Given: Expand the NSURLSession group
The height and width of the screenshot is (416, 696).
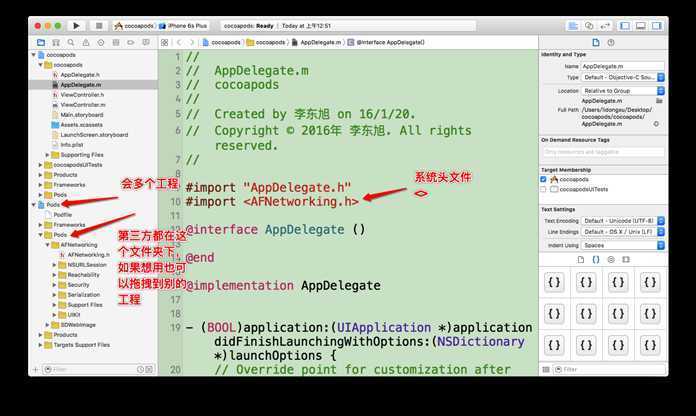Looking at the screenshot, I should tap(54, 265).
